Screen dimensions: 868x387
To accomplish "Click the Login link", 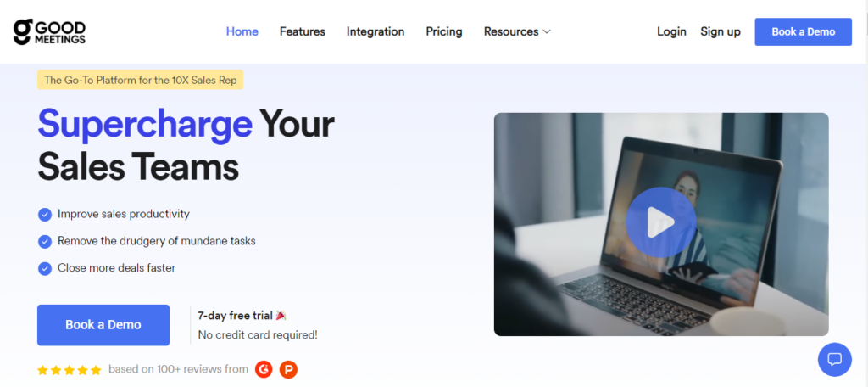I will [671, 31].
